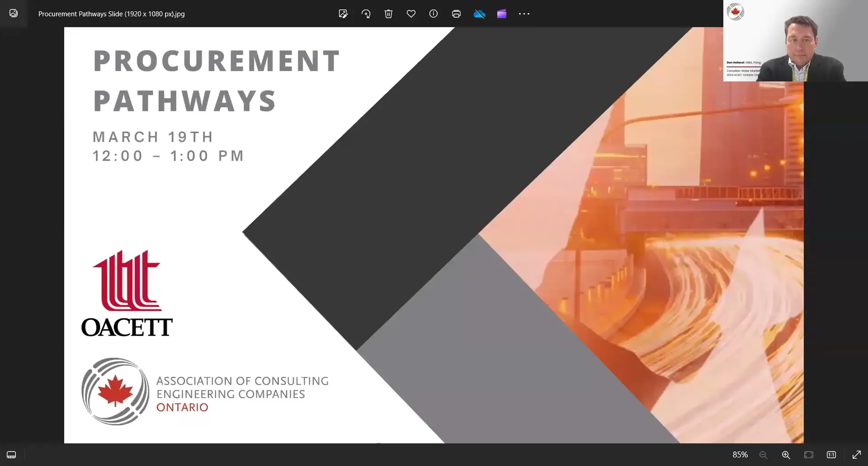Print the current image
Screen dimensions: 868x466
click(456, 14)
